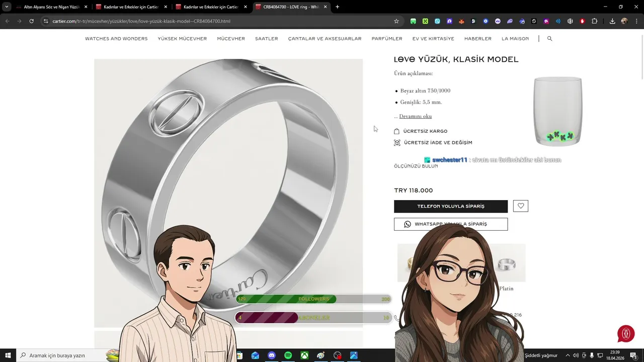Click the microphone tray icon
This screenshot has width=644, height=362.
(592, 355)
